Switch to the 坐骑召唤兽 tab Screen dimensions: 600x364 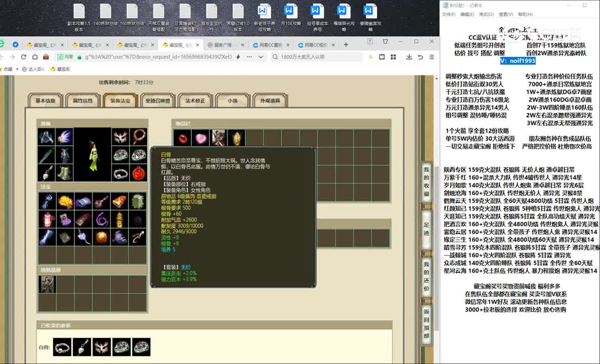158,101
